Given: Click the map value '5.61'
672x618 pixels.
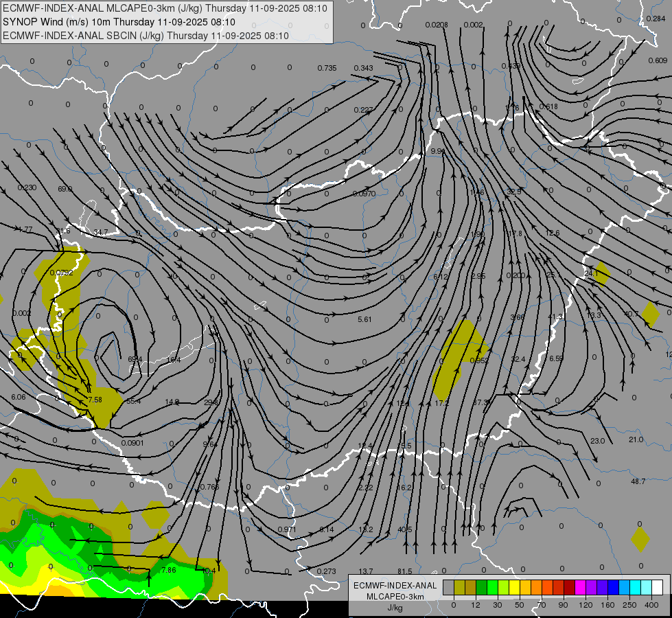Looking at the screenshot, I should coord(364,319).
